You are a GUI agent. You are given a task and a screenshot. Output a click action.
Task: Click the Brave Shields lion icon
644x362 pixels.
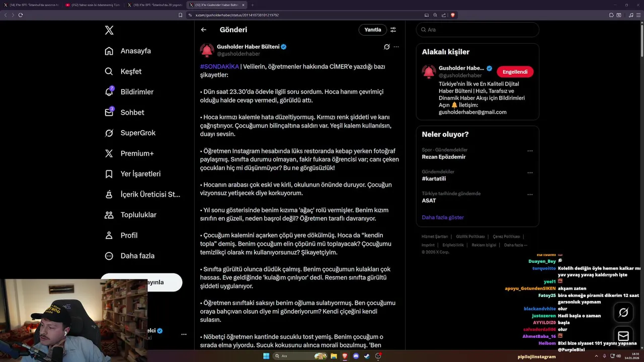point(452,15)
